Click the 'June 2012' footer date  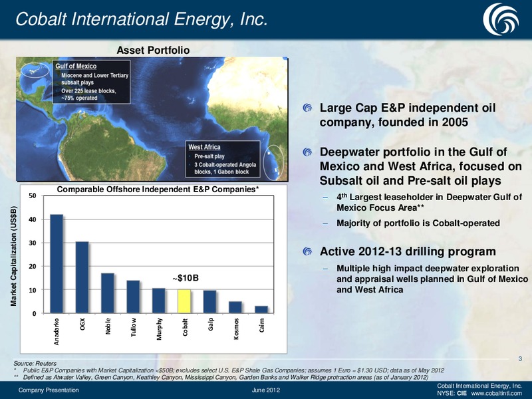point(266,390)
